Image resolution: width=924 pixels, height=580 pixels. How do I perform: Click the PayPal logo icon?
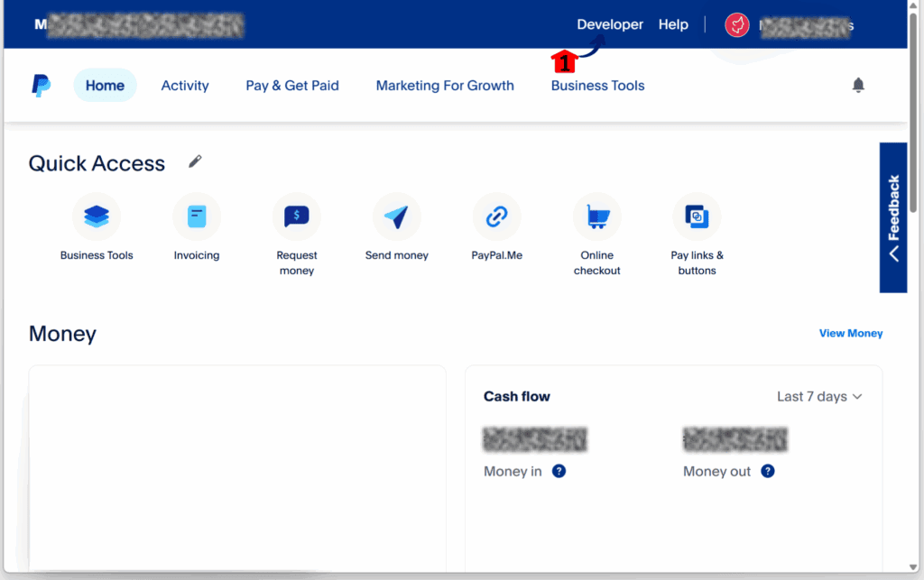click(x=41, y=86)
